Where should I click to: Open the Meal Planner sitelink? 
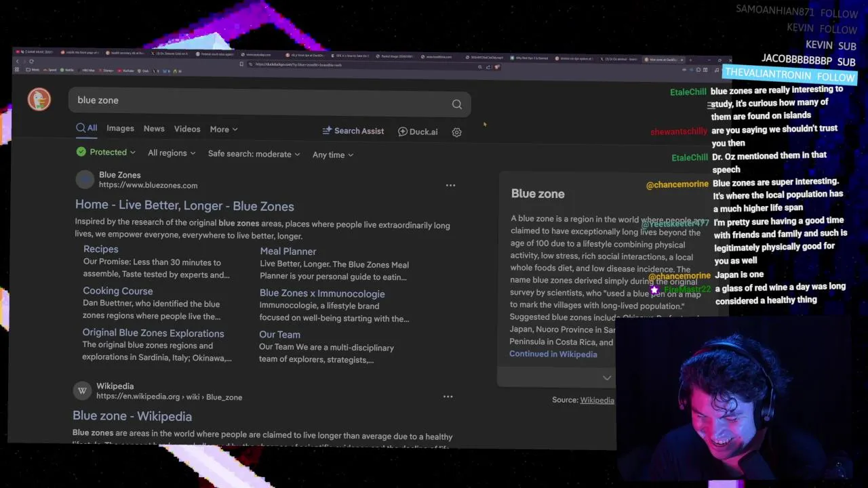(x=288, y=251)
